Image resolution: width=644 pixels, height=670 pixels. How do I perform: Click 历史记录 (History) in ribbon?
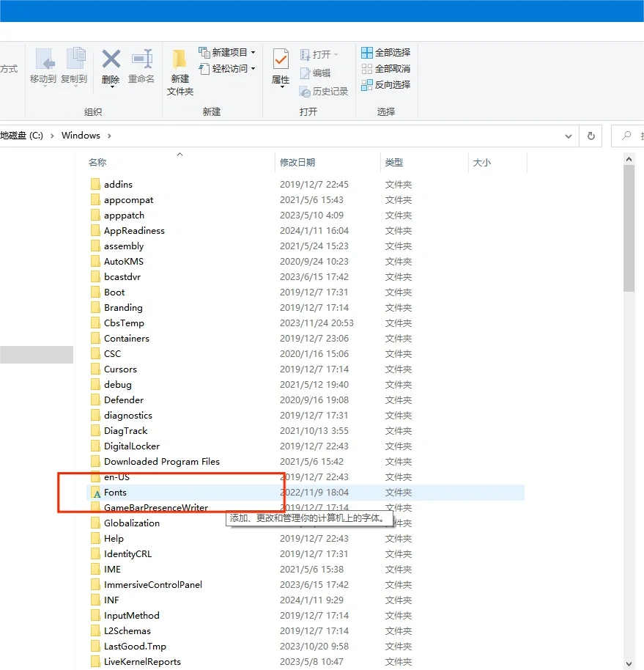pos(324,92)
